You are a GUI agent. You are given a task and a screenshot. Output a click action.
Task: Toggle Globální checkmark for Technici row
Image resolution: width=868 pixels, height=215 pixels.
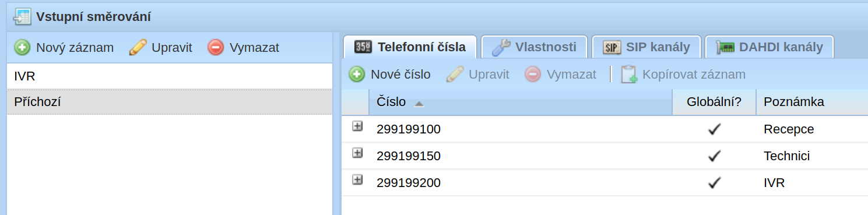tap(715, 156)
